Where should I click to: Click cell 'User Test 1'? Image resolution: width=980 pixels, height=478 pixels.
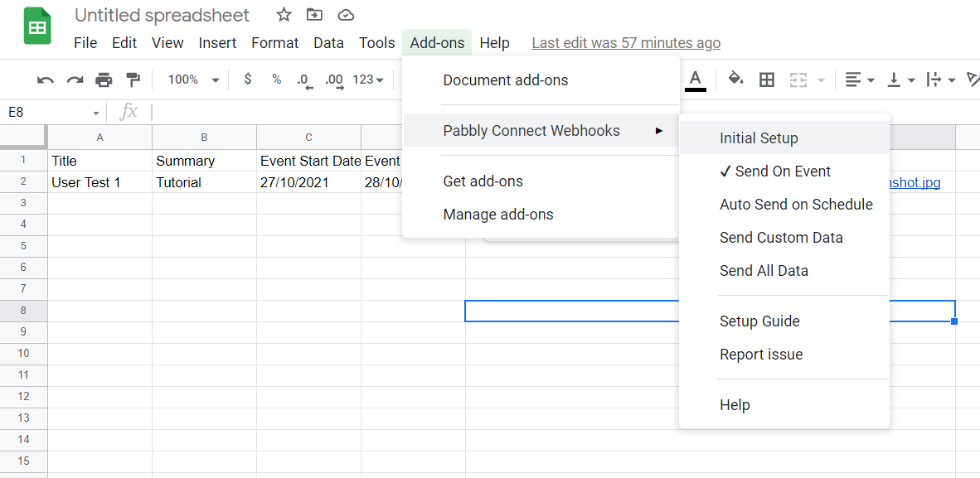tap(100, 181)
